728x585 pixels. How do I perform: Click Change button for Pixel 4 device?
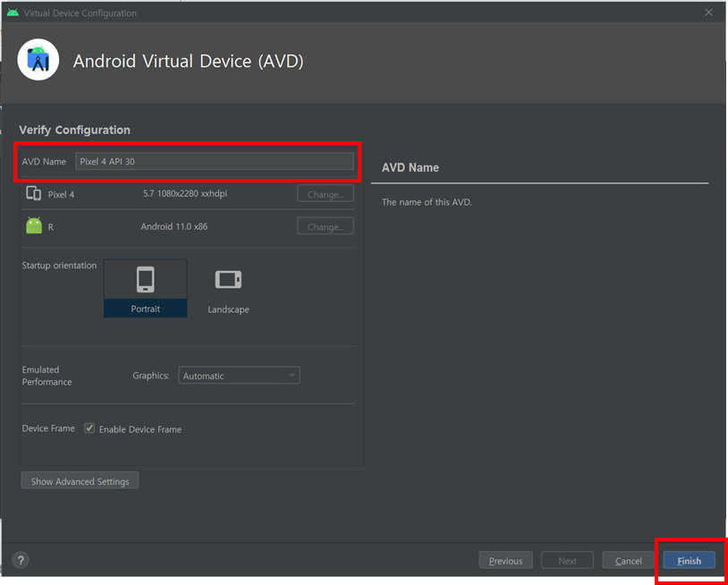click(x=326, y=193)
